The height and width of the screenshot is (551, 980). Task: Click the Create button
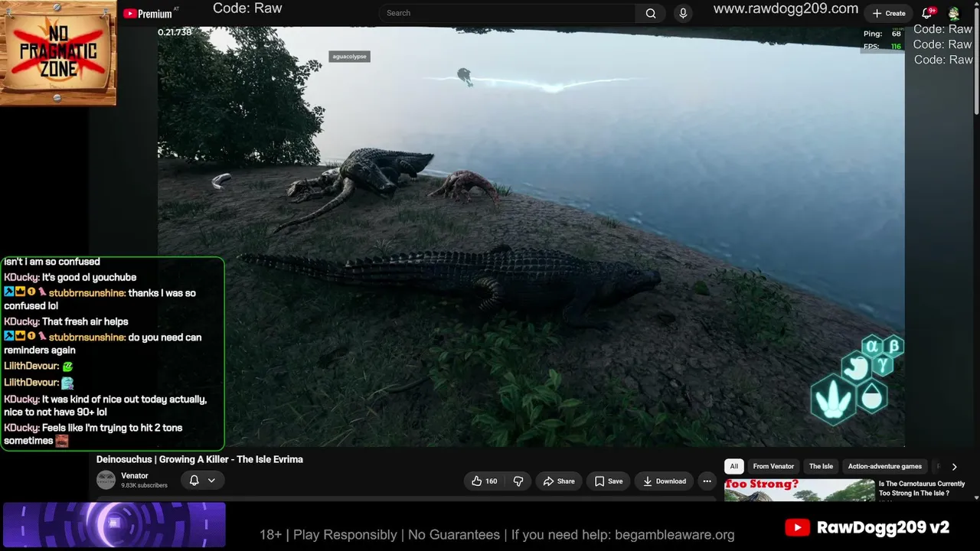889,13
